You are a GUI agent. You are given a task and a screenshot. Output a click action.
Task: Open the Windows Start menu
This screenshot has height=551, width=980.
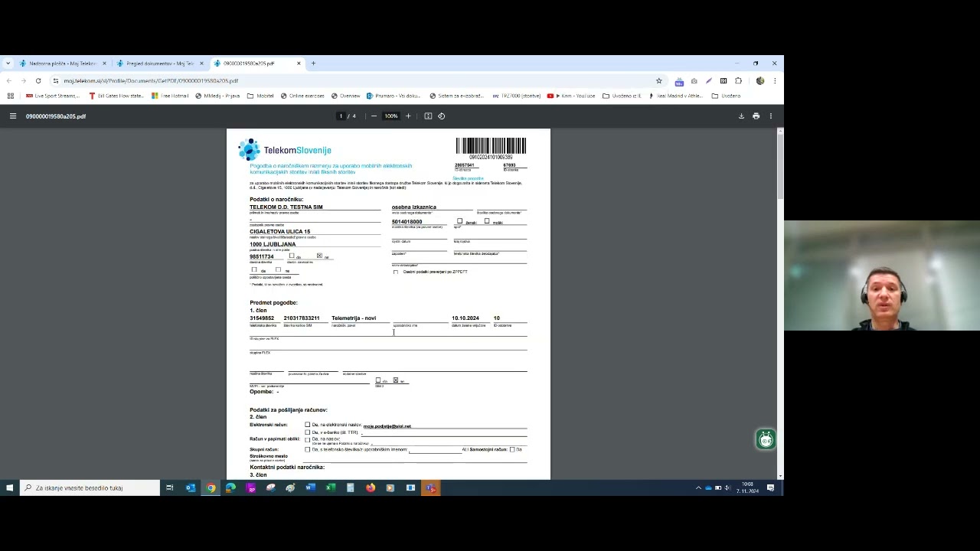[9, 487]
